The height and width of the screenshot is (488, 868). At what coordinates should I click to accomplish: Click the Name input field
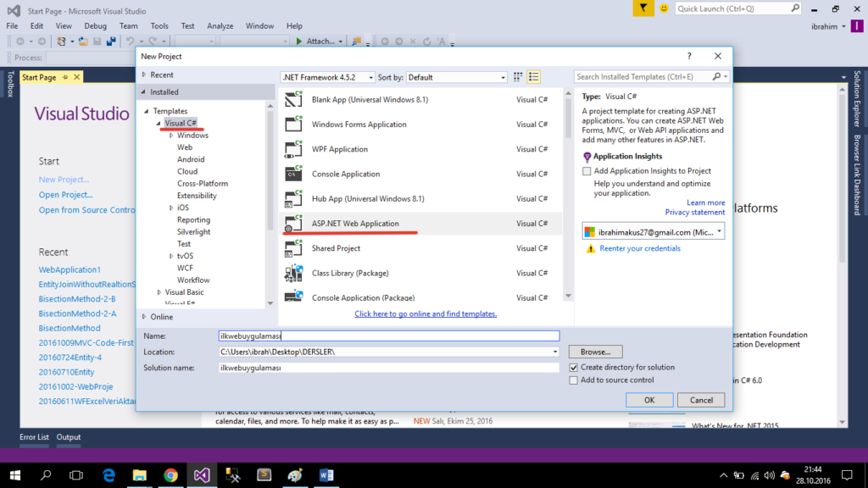[389, 335]
